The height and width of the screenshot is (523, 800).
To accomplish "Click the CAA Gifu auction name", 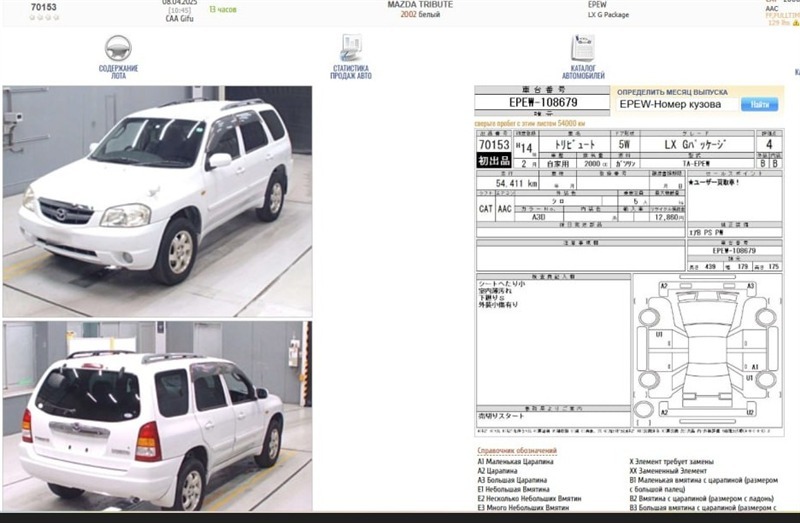I will click(180, 19).
